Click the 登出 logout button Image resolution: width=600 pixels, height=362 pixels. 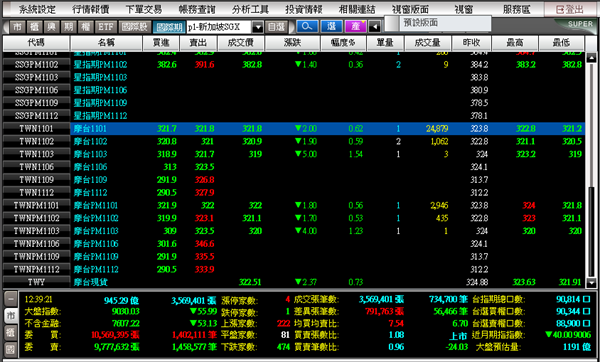570,10
